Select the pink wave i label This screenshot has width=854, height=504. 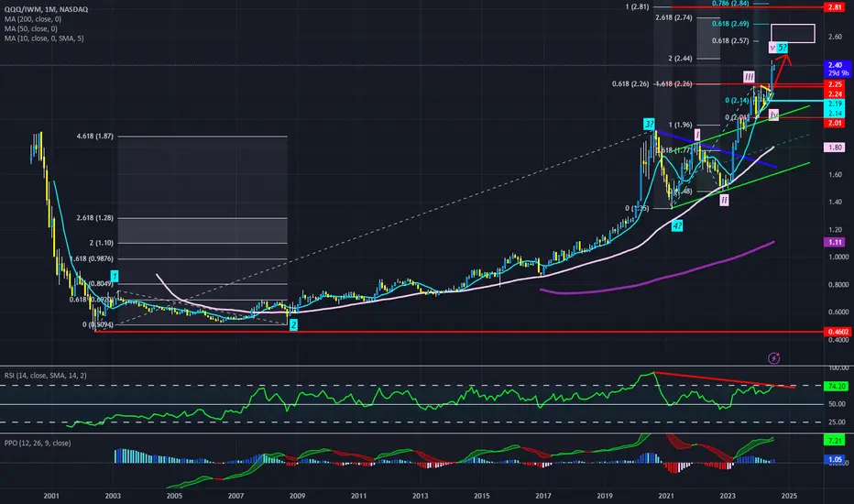697,135
